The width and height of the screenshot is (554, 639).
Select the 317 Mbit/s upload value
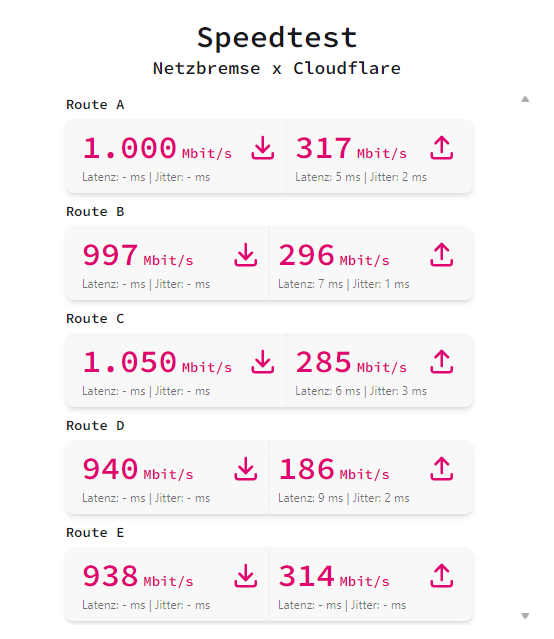point(351,148)
